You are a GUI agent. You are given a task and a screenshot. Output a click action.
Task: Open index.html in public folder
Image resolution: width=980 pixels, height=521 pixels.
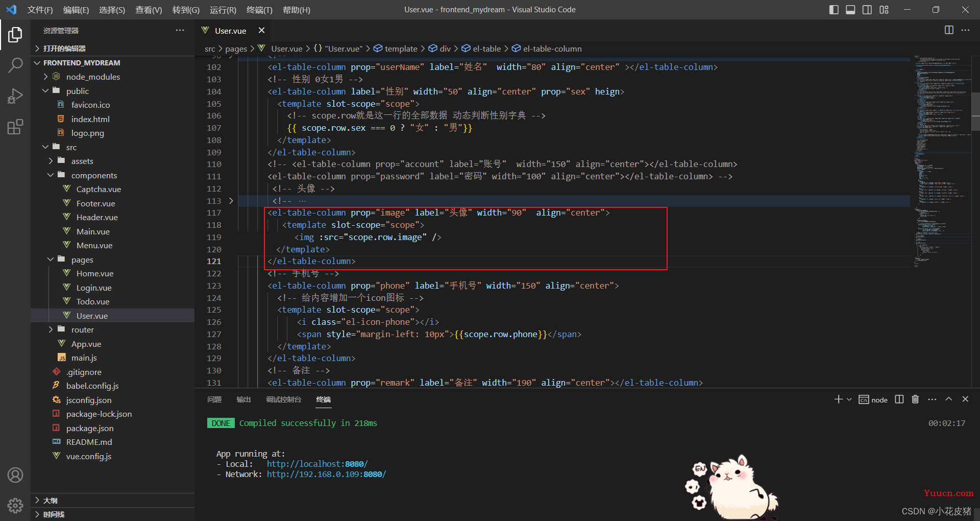pos(112,119)
